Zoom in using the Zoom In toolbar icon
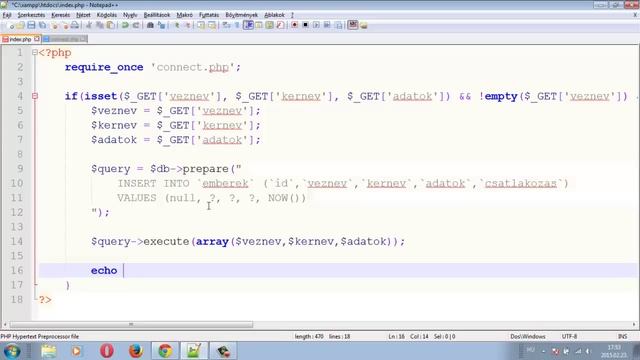The width and height of the screenshot is (640, 360). coord(177,25)
